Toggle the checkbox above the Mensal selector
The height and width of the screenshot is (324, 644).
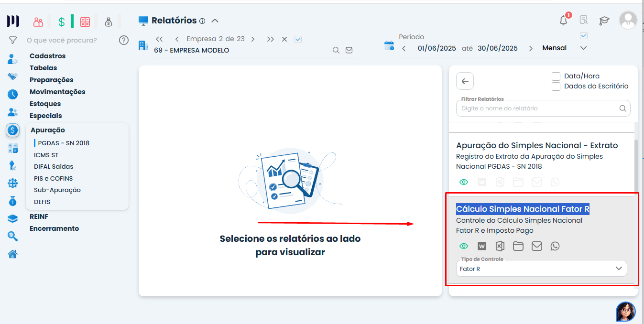[583, 35]
